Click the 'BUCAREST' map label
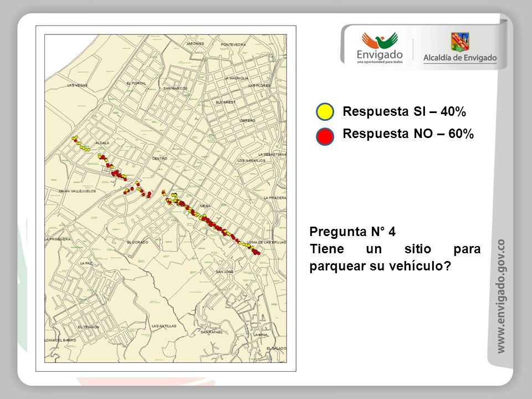532x399 pixels. click(226, 102)
